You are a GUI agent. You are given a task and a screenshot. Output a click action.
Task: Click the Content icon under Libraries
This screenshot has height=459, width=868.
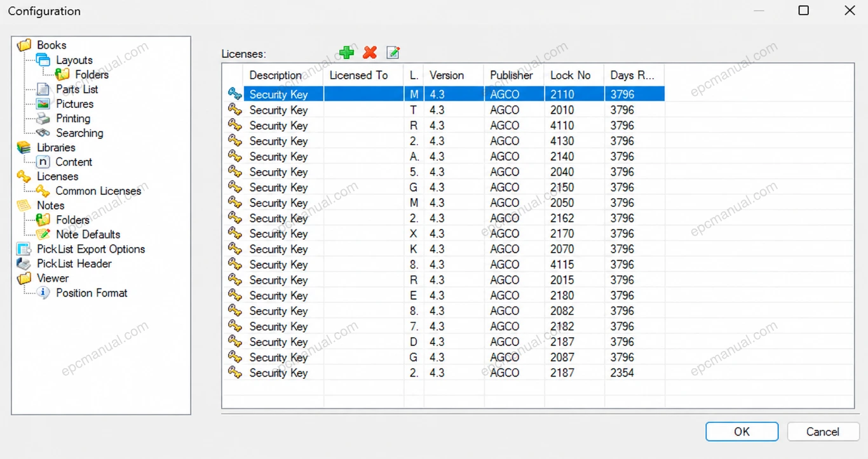(x=43, y=162)
